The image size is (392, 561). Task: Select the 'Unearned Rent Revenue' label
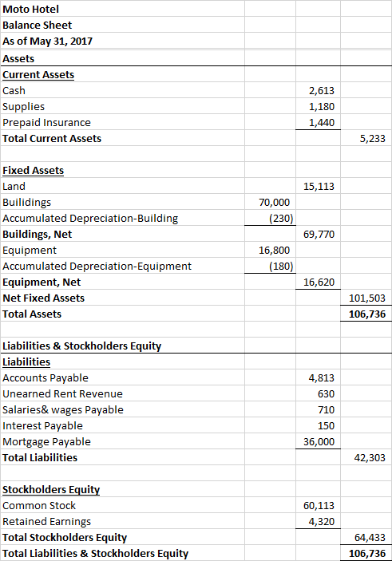tap(62, 394)
